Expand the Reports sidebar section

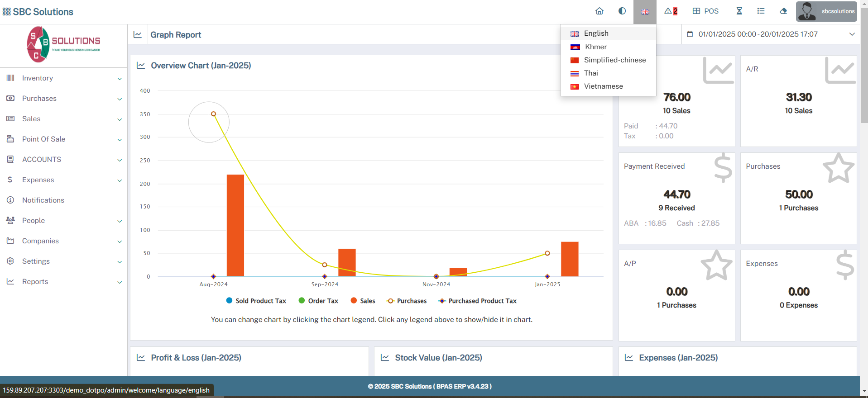[x=63, y=282]
